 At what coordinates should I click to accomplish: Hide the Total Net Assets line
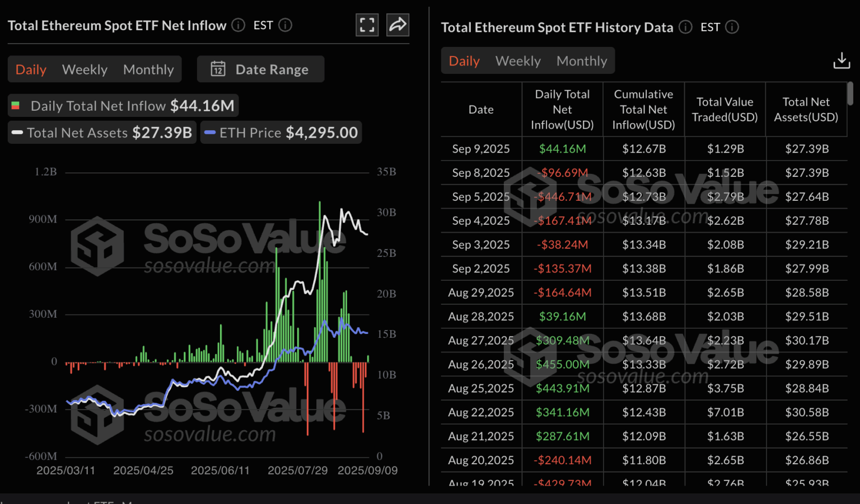[x=101, y=133]
